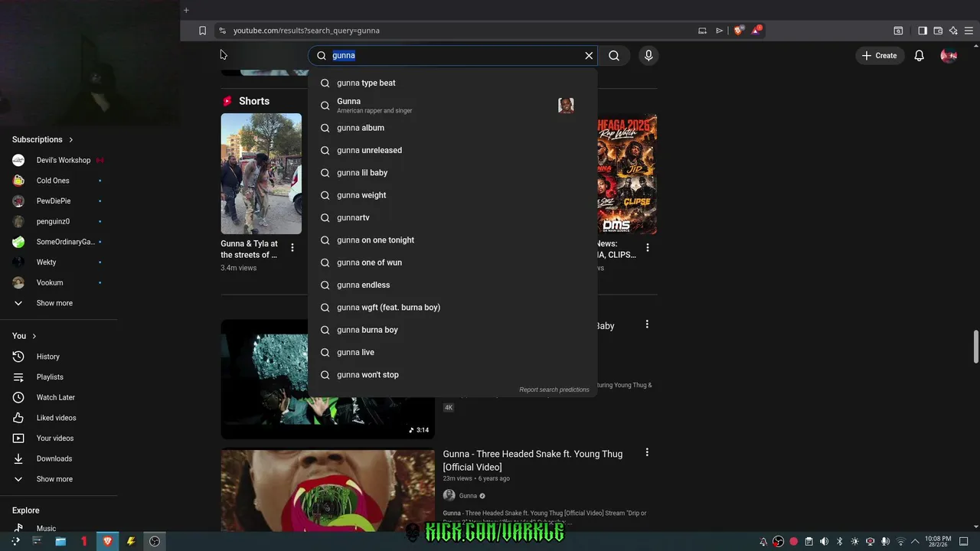The height and width of the screenshot is (551, 980).
Task: Click the taskbar volume speaker icon
Action: tap(824, 542)
